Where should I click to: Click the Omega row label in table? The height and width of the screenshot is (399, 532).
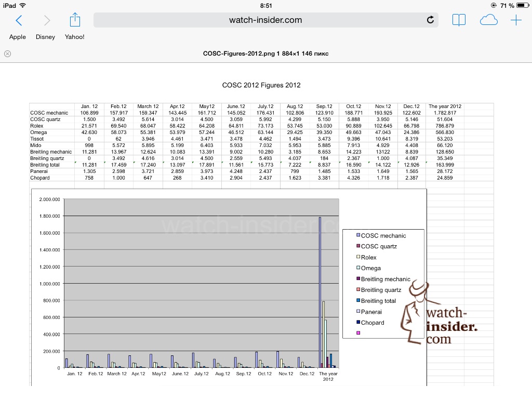pos(39,132)
